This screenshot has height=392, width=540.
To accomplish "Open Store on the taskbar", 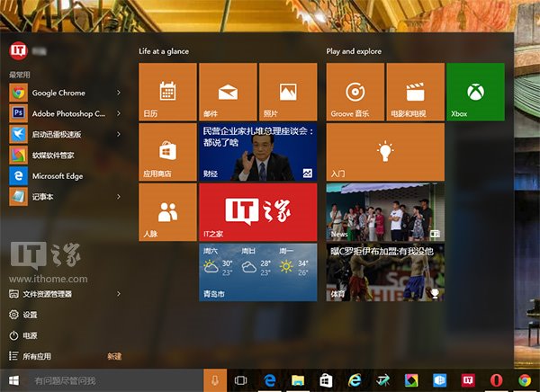I will pyautogui.click(x=326, y=380).
